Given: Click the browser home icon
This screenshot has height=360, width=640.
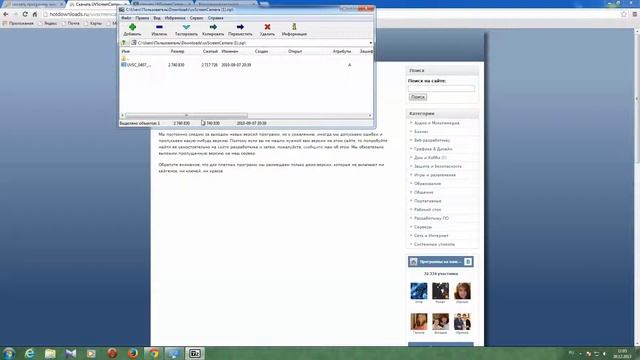Looking at the screenshot, I should [x=35, y=14].
